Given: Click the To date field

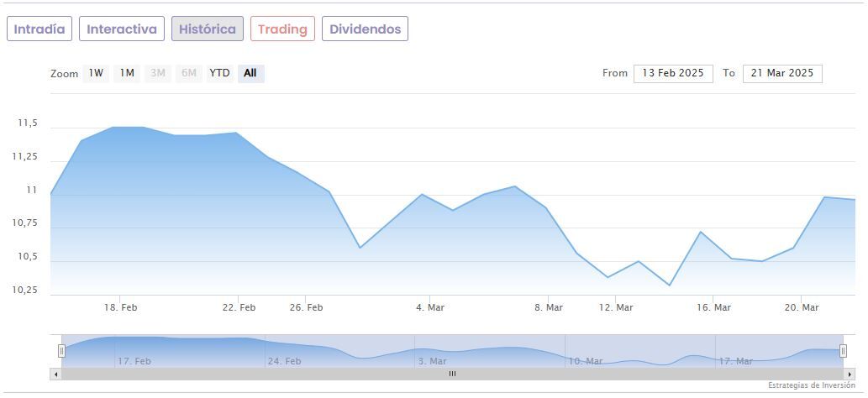Looking at the screenshot, I should coord(782,73).
